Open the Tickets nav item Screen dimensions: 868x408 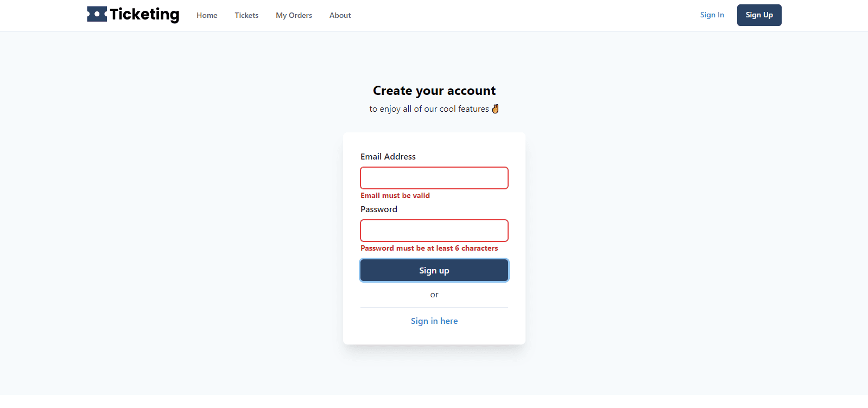coord(246,15)
